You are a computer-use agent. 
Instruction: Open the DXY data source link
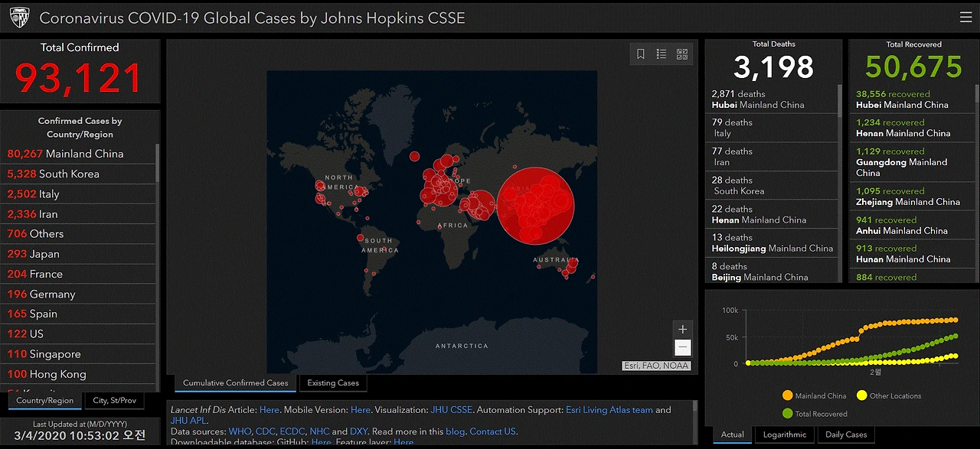coord(361,431)
